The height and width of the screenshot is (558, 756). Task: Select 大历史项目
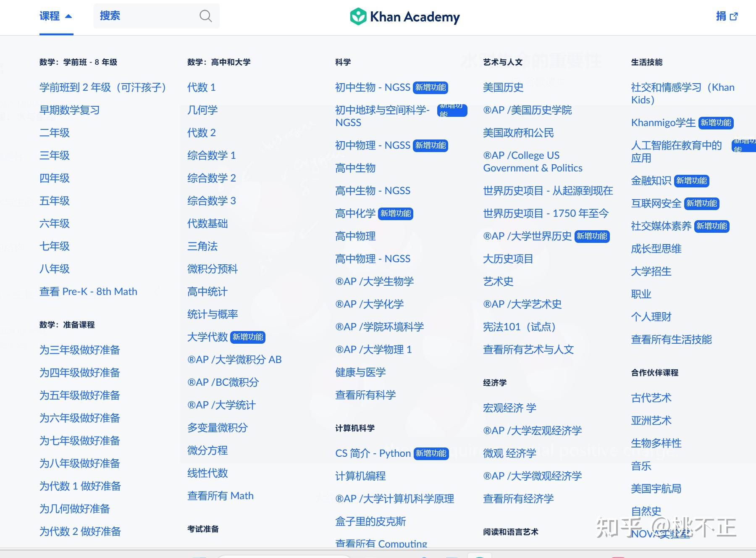click(508, 259)
